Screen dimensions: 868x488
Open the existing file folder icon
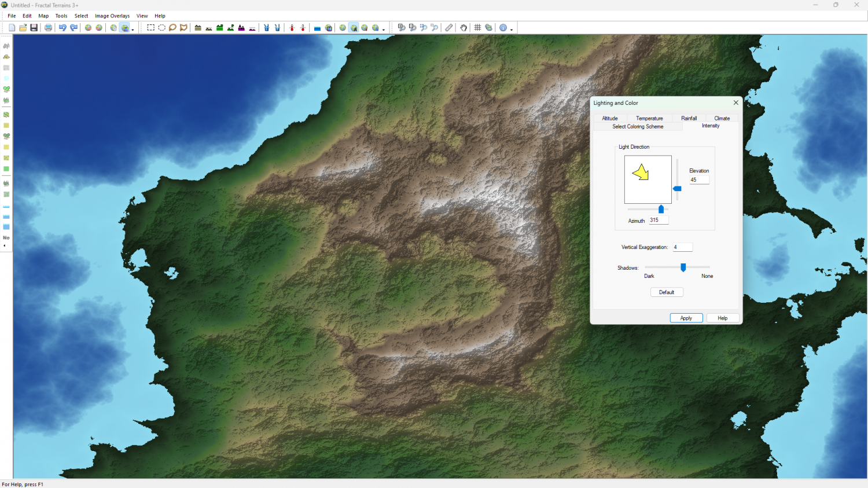pos(23,28)
